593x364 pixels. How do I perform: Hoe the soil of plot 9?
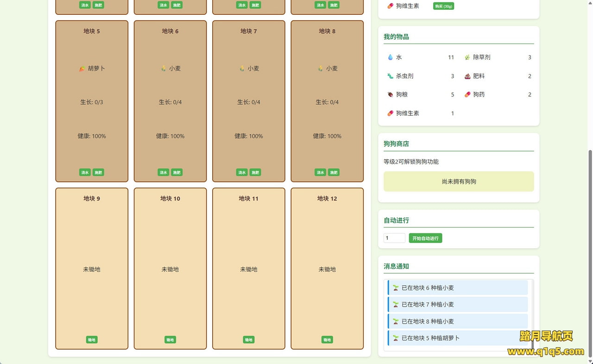point(91,340)
